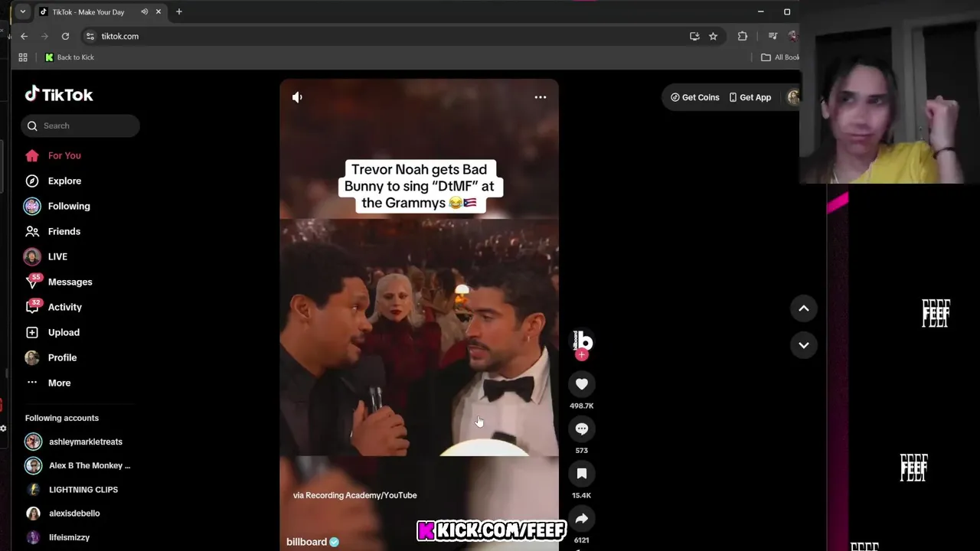980x551 pixels.
Task: Open billboard's avatar beside the video
Action: click(583, 340)
